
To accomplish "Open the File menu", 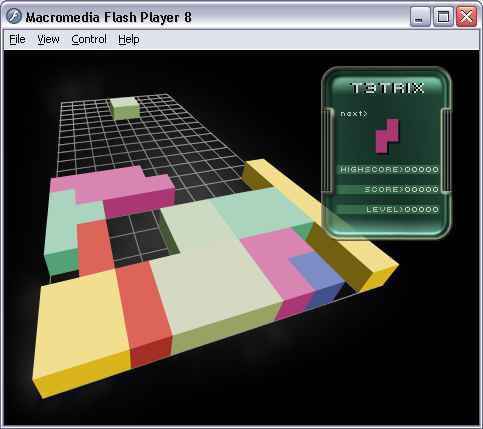I will 17,39.
